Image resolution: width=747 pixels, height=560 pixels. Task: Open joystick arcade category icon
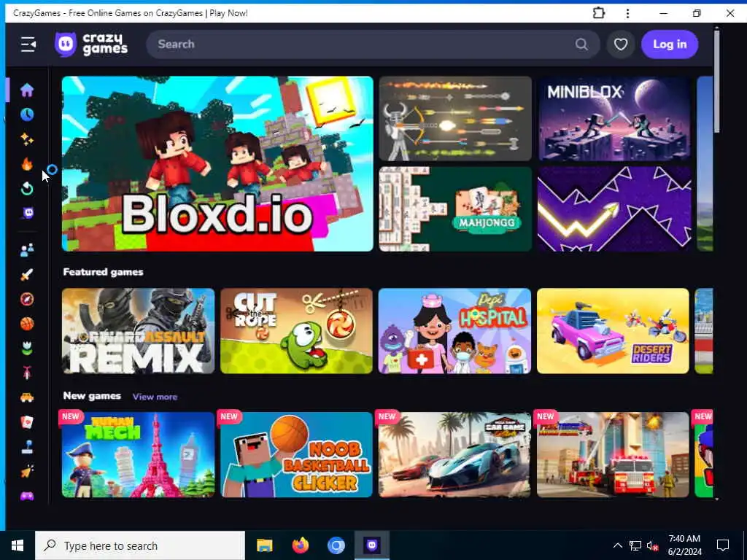[27, 447]
